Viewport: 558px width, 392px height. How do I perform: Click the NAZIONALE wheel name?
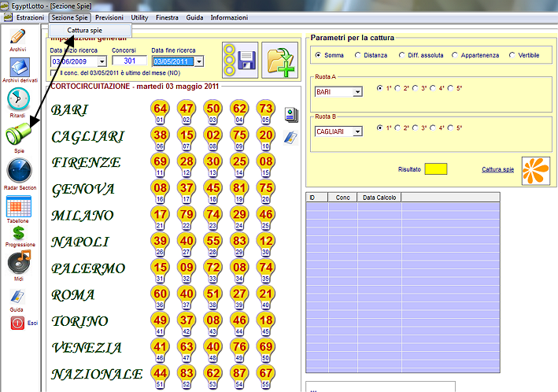pyautogui.click(x=97, y=375)
